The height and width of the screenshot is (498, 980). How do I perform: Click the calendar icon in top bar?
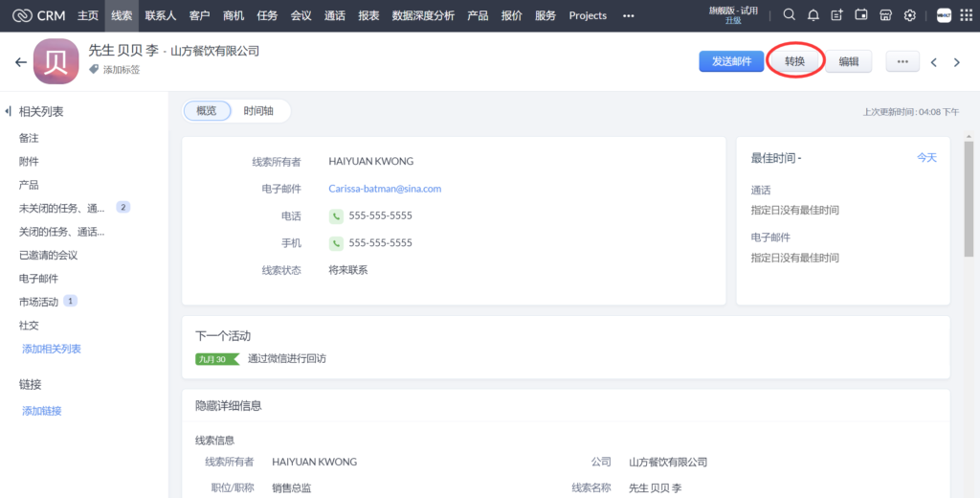(861, 15)
